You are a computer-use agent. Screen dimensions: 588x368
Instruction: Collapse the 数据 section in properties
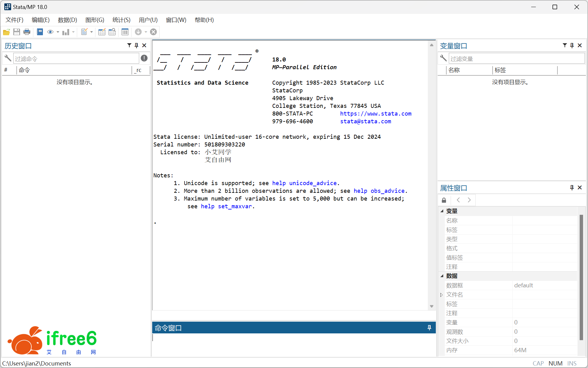click(442, 276)
